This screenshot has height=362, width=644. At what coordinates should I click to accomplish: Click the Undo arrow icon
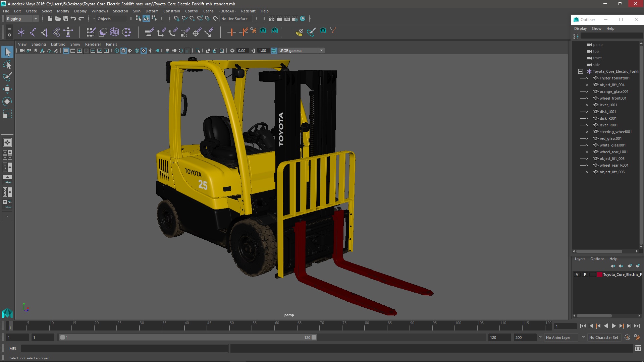click(73, 18)
